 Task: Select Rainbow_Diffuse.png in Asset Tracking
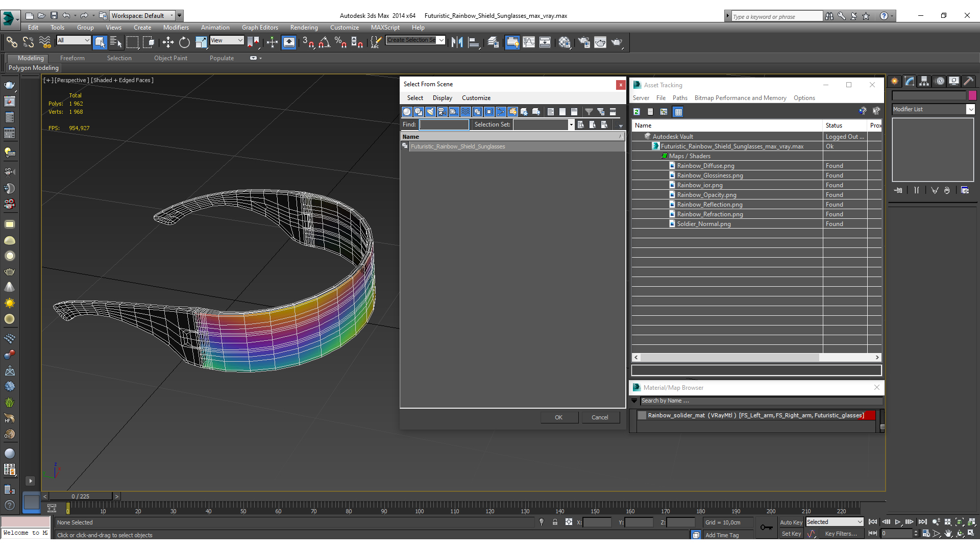point(705,166)
